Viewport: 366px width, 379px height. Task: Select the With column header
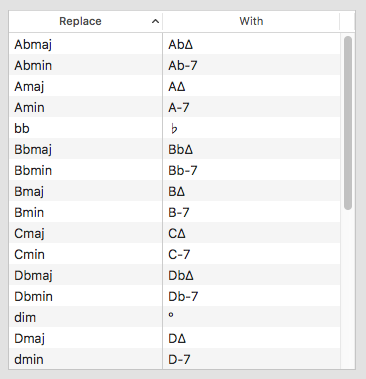pyautogui.click(x=251, y=21)
